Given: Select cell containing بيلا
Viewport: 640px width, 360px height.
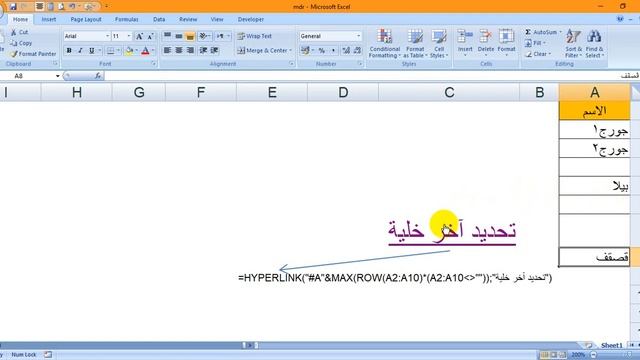Looking at the screenshot, I should click(594, 186).
